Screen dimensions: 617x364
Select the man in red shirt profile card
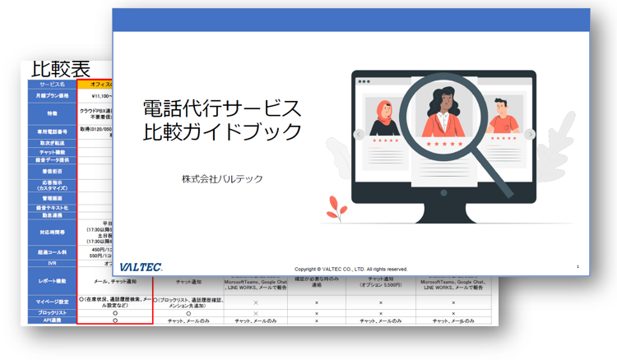coord(504,131)
